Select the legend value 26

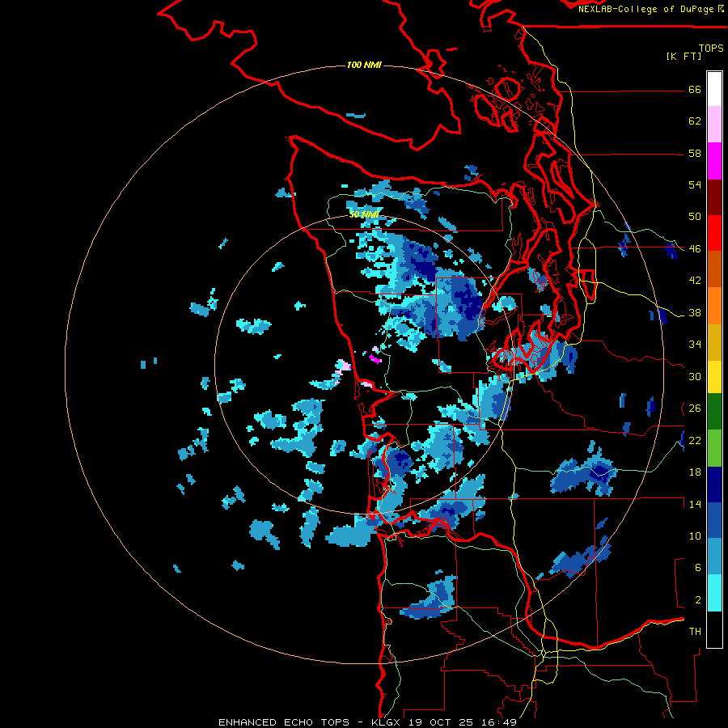point(695,408)
